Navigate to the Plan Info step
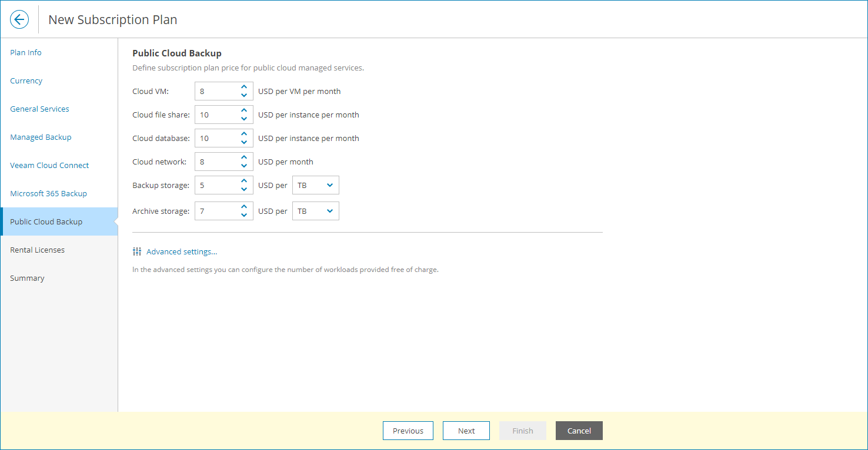 (26, 52)
